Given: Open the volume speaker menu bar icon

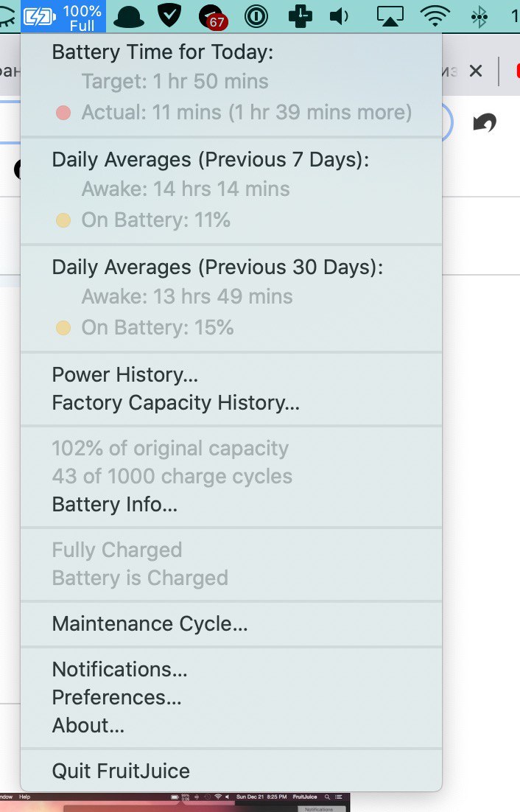Looking at the screenshot, I should pos(340,17).
